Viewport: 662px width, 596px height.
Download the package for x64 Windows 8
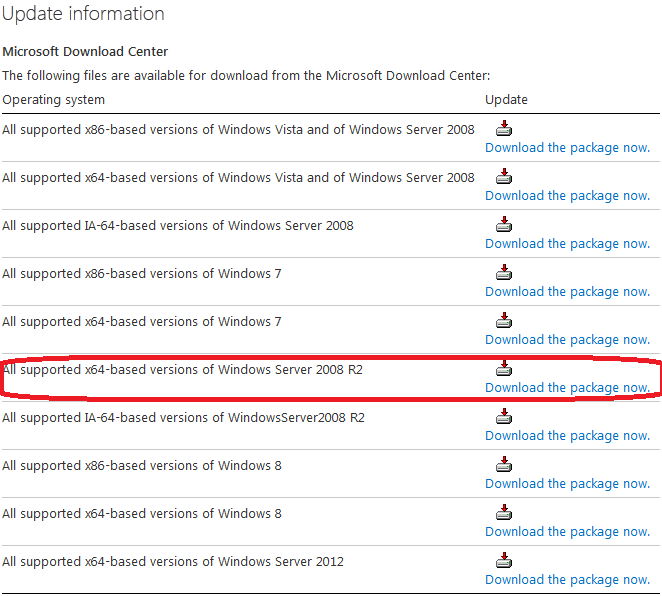click(x=567, y=532)
